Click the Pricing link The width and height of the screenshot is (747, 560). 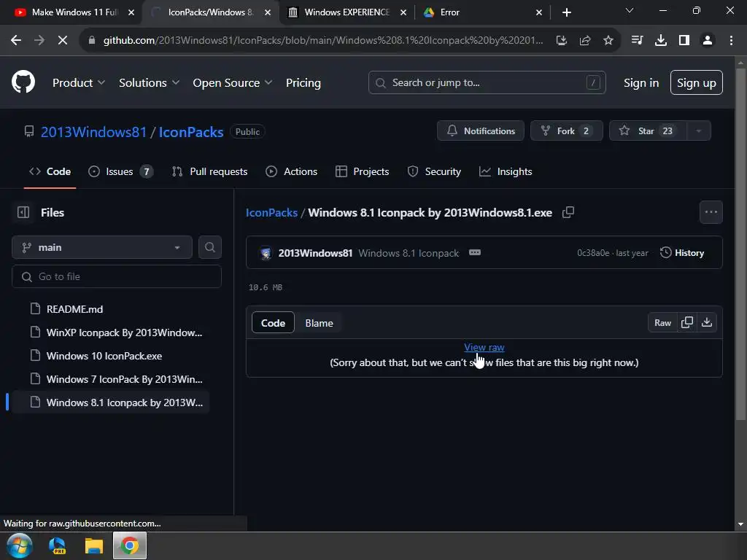[303, 82]
